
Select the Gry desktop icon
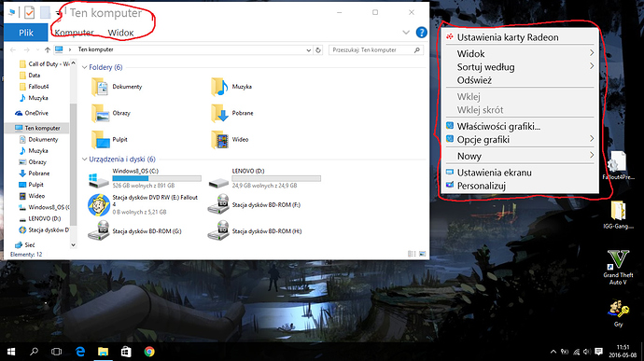[x=618, y=313]
